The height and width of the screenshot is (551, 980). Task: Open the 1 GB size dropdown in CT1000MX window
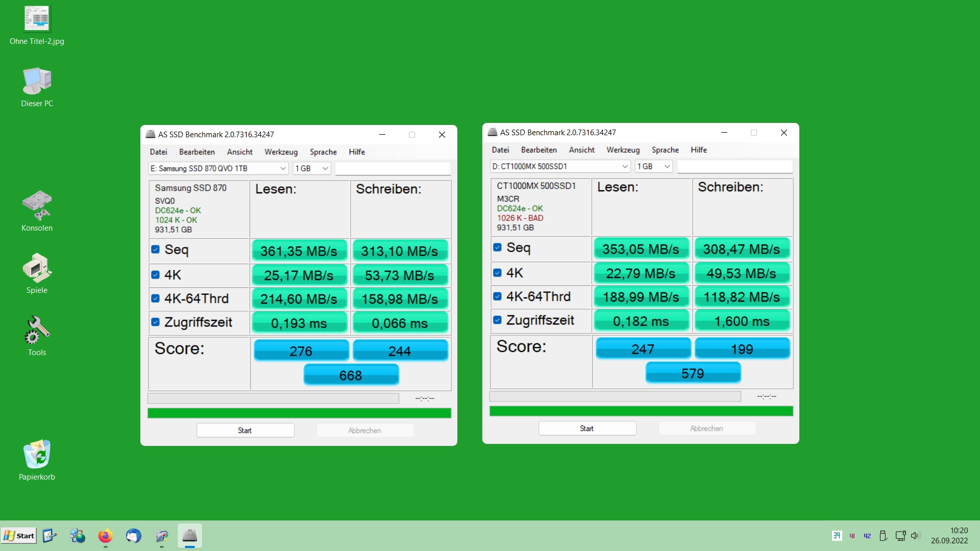point(653,166)
